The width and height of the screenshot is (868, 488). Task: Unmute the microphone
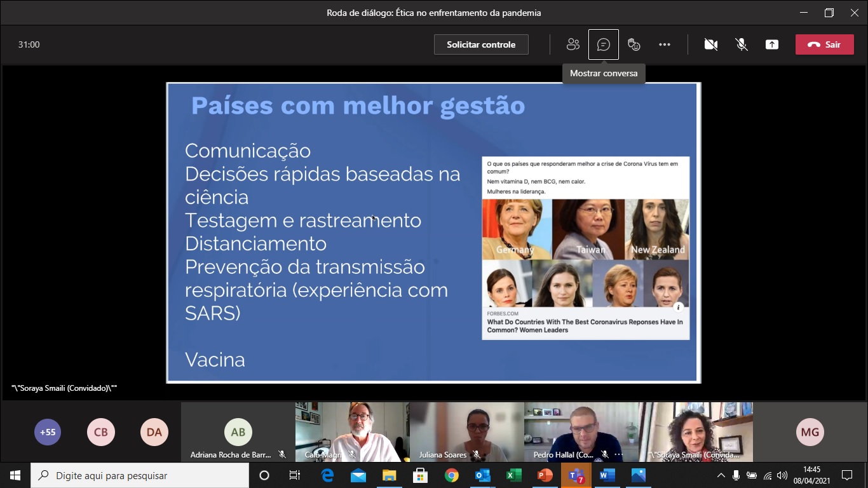tap(741, 44)
